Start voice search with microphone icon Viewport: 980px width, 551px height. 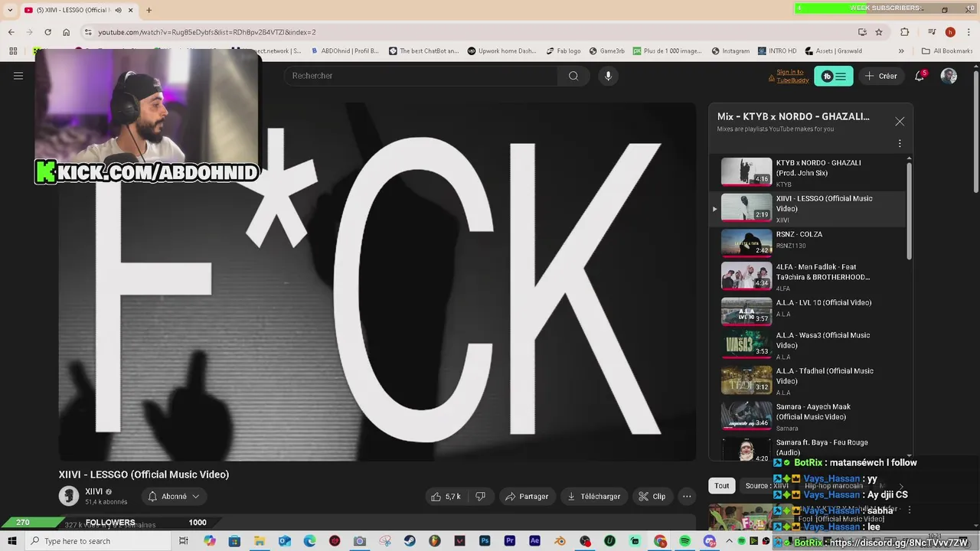[608, 76]
